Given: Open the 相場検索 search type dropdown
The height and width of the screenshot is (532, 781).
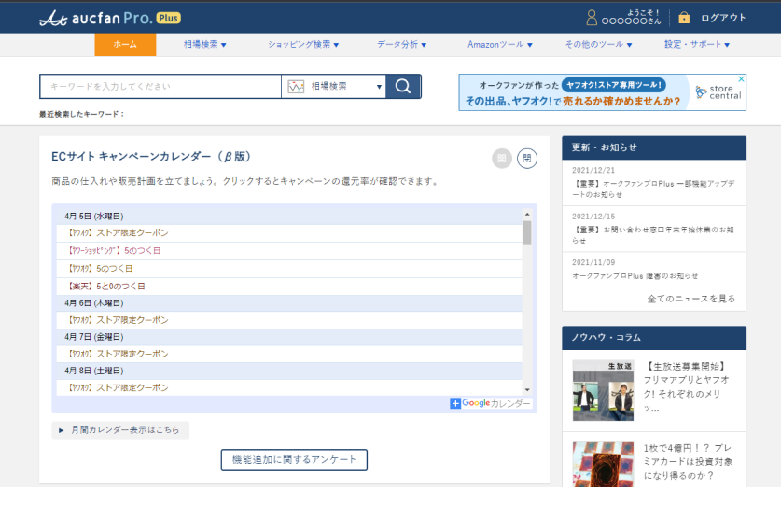Looking at the screenshot, I should [x=334, y=86].
